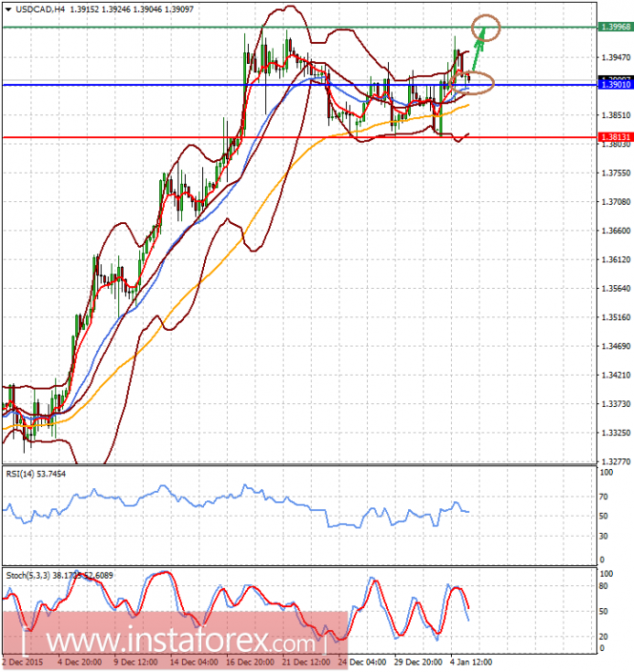This screenshot has width=634, height=672.
Task: Select the upper brown target ellipse
Action: coord(485,28)
